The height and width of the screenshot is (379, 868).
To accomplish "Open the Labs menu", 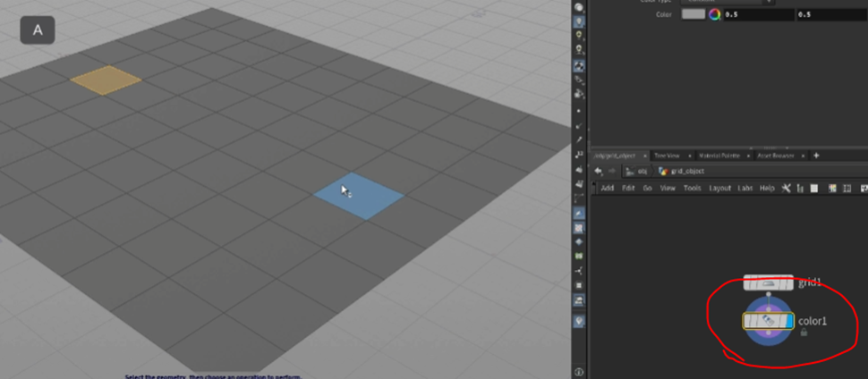I will coord(745,188).
